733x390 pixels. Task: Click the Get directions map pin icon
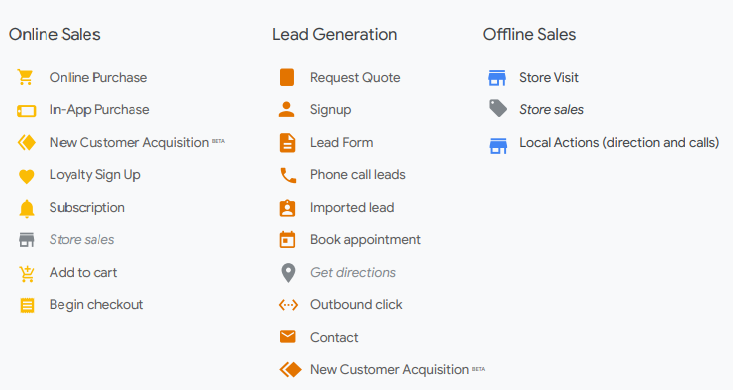click(x=288, y=273)
